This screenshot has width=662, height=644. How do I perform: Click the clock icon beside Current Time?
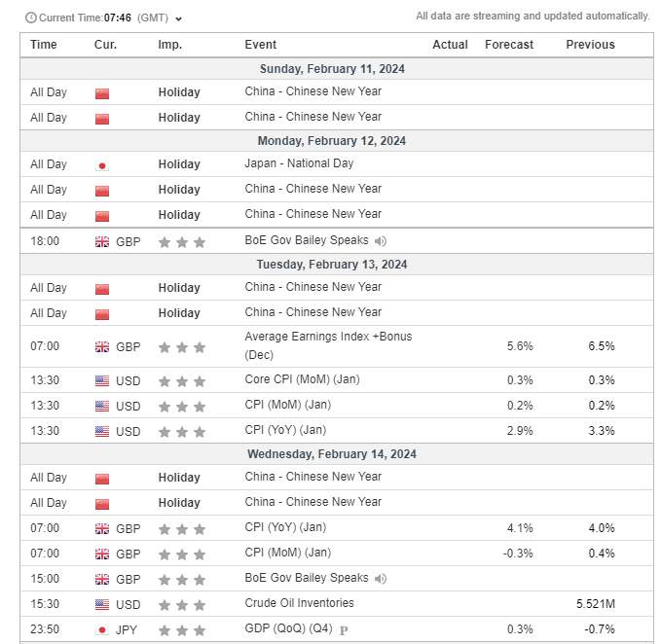click(31, 18)
